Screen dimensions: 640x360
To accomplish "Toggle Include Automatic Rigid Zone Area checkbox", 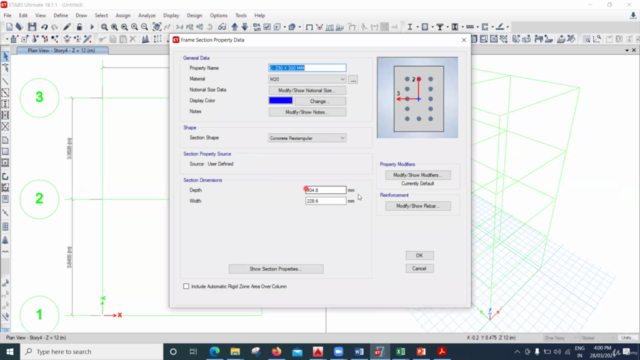I will (186, 287).
